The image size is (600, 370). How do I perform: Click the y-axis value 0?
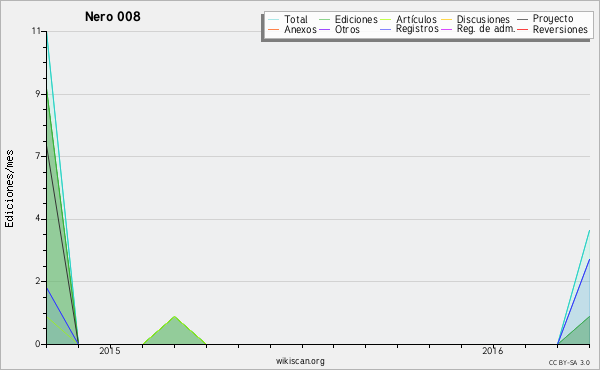(x=38, y=344)
